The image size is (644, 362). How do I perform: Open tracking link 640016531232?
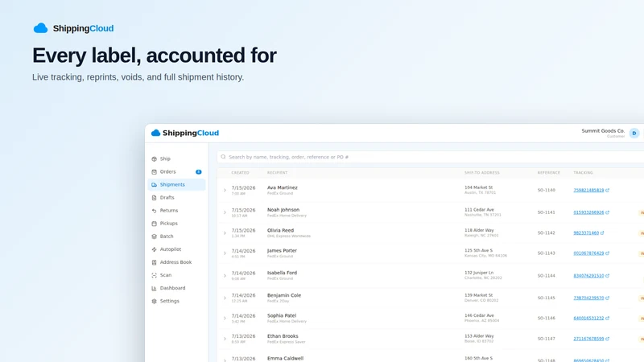pos(588,318)
